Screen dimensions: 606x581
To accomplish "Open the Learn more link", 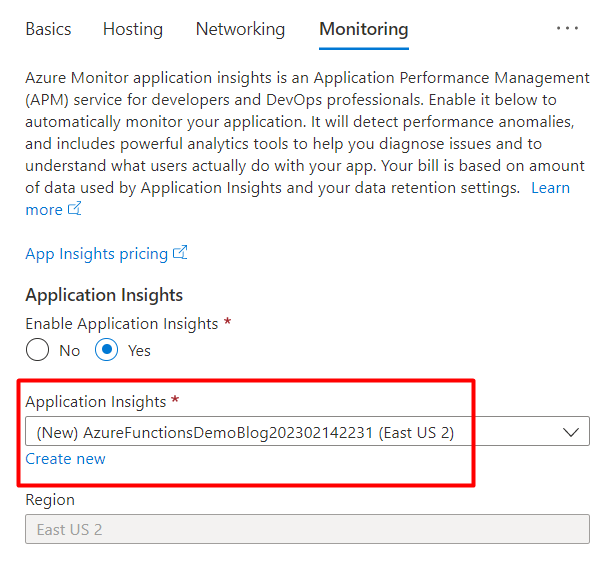I will (550, 188).
